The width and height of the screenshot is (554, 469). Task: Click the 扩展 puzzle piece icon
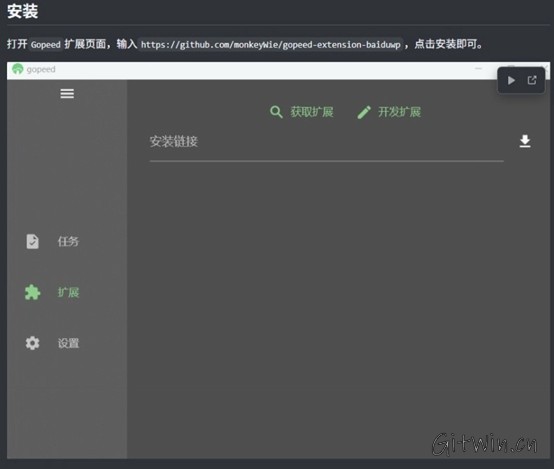33,292
